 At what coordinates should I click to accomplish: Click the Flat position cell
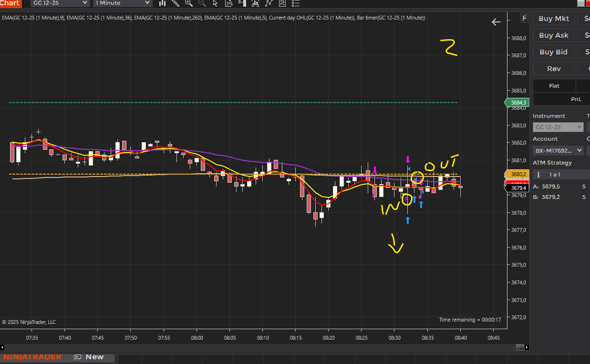554,86
